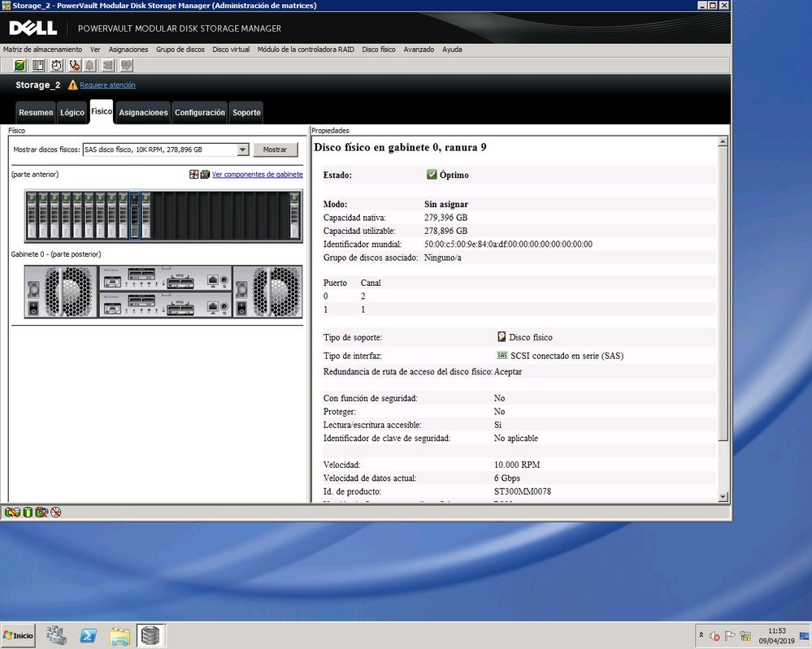Open the Ver menu
This screenshot has width=812, height=649.
pyautogui.click(x=95, y=50)
